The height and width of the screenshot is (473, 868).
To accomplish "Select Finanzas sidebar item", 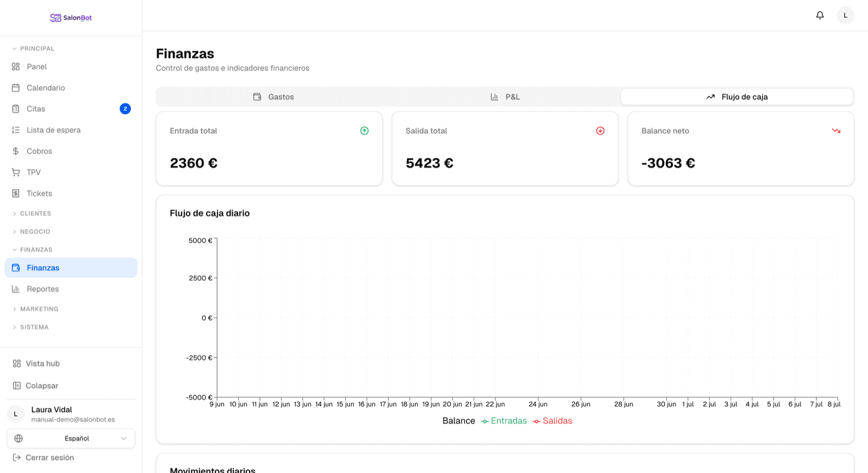I will click(x=71, y=268).
